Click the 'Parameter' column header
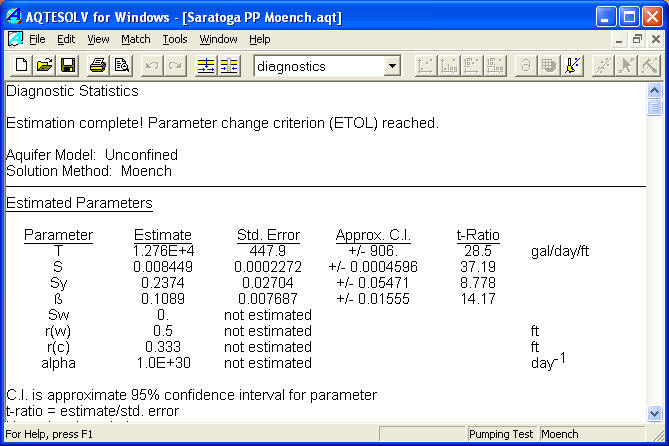 pos(58,235)
